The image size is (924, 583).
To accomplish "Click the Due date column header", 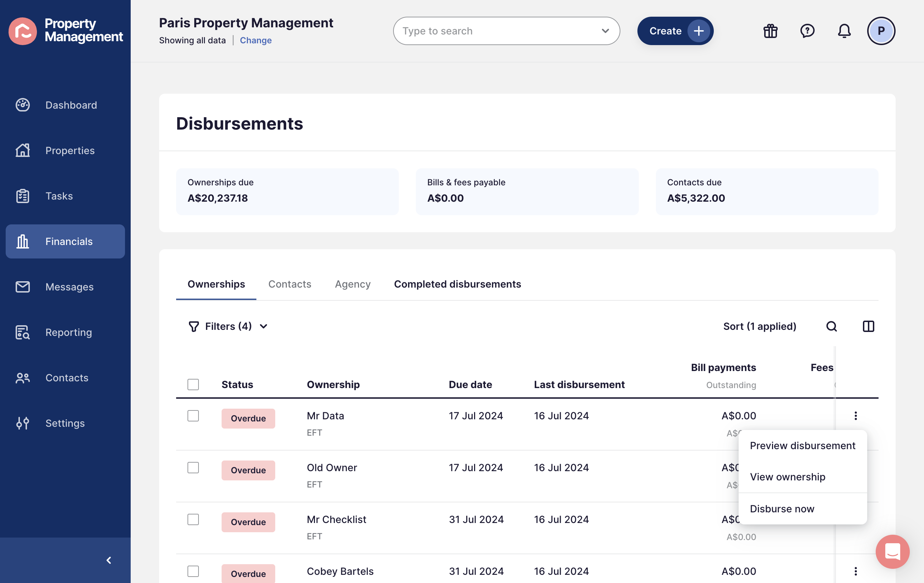I will [470, 384].
